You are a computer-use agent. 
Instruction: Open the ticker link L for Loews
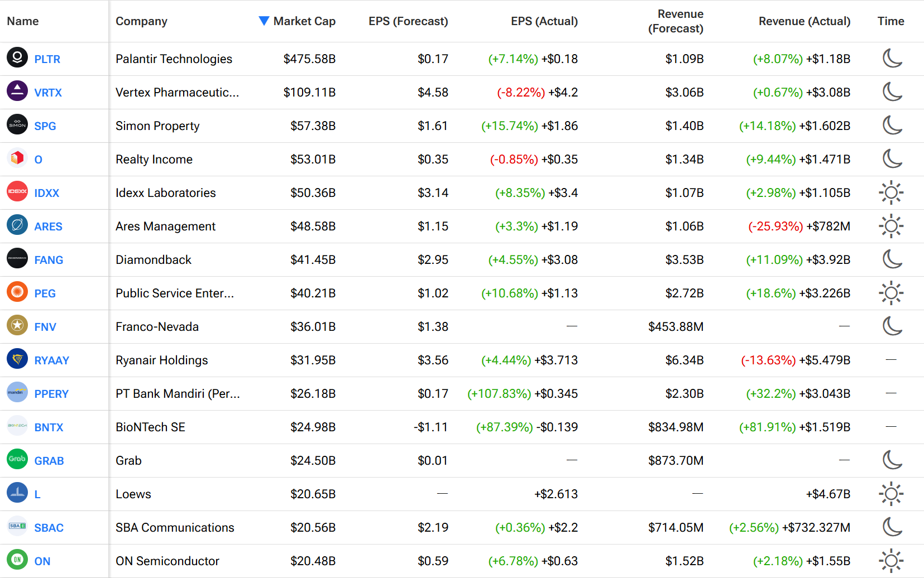37,494
